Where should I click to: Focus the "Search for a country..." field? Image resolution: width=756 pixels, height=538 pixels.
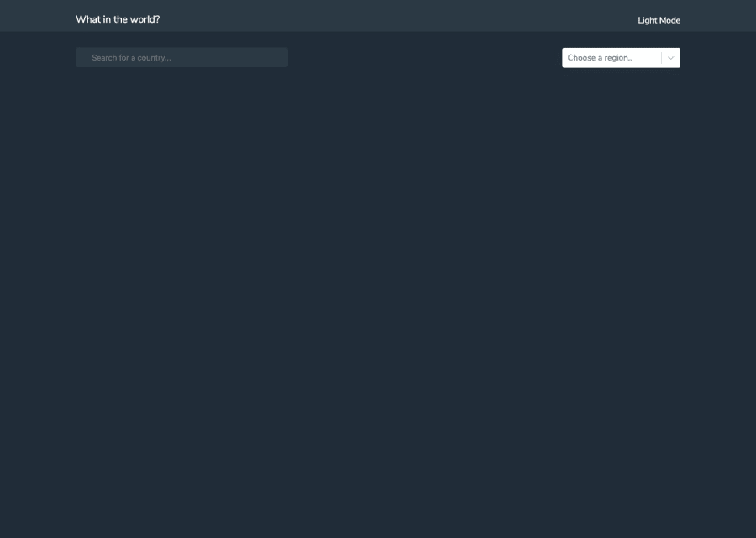(181, 57)
